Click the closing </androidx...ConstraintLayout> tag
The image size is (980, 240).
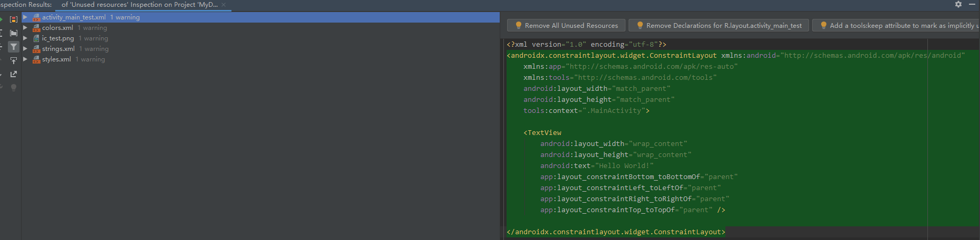616,232
